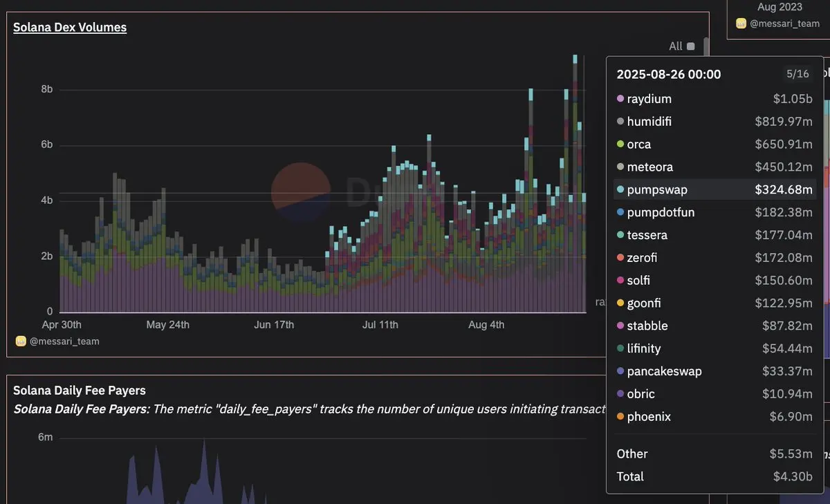Open the @messari_team link under Dex Volumes chart
This screenshot has width=830, height=504.
coord(64,341)
